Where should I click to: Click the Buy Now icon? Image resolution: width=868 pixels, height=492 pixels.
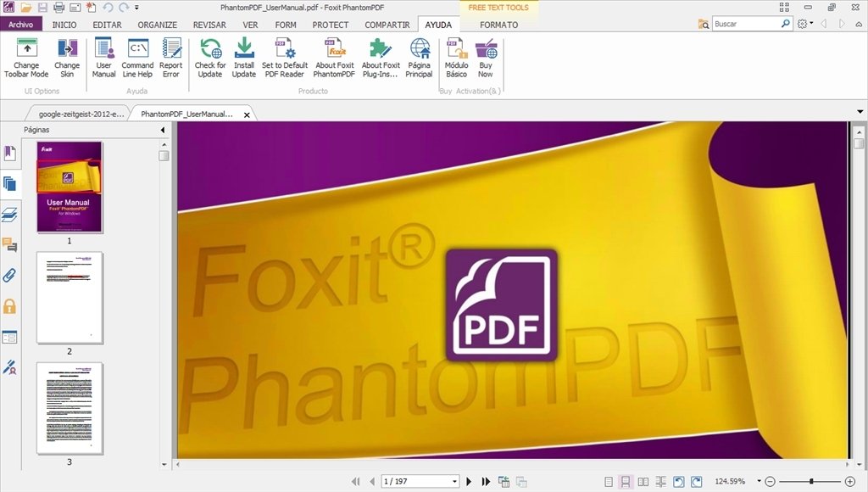[x=486, y=48]
